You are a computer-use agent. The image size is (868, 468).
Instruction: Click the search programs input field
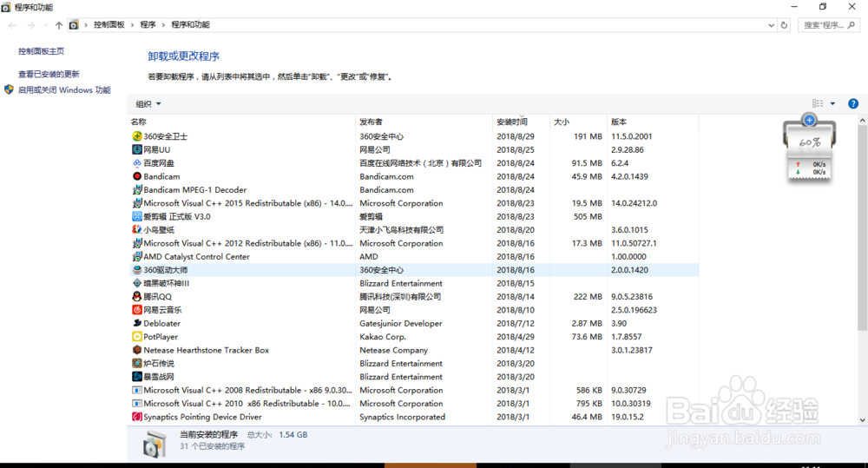pyautogui.click(x=829, y=25)
